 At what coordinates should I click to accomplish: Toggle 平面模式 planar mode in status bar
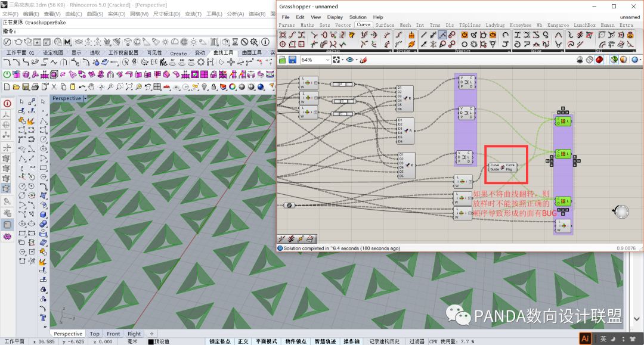pyautogui.click(x=266, y=341)
